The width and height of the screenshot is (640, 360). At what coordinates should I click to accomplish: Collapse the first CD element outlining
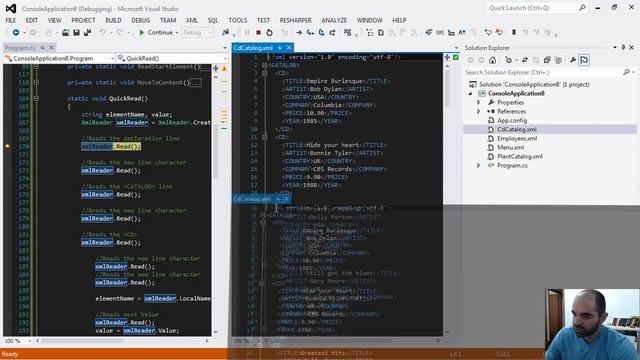[264, 73]
